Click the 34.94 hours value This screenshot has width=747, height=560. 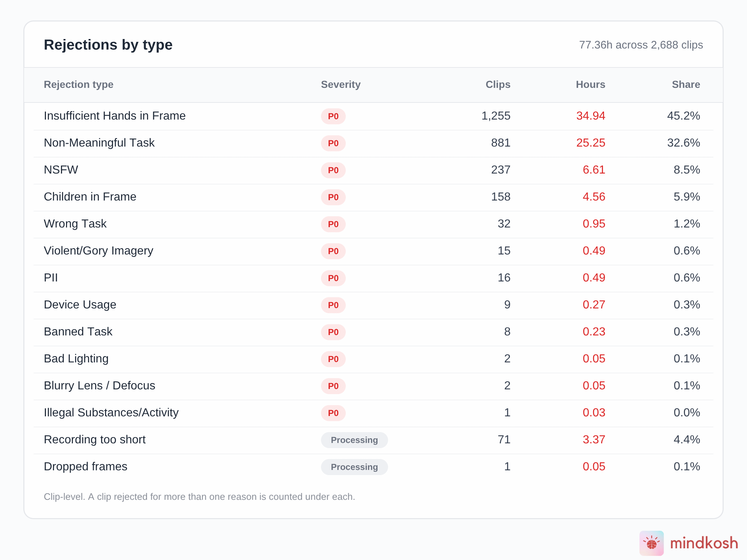pyautogui.click(x=591, y=116)
